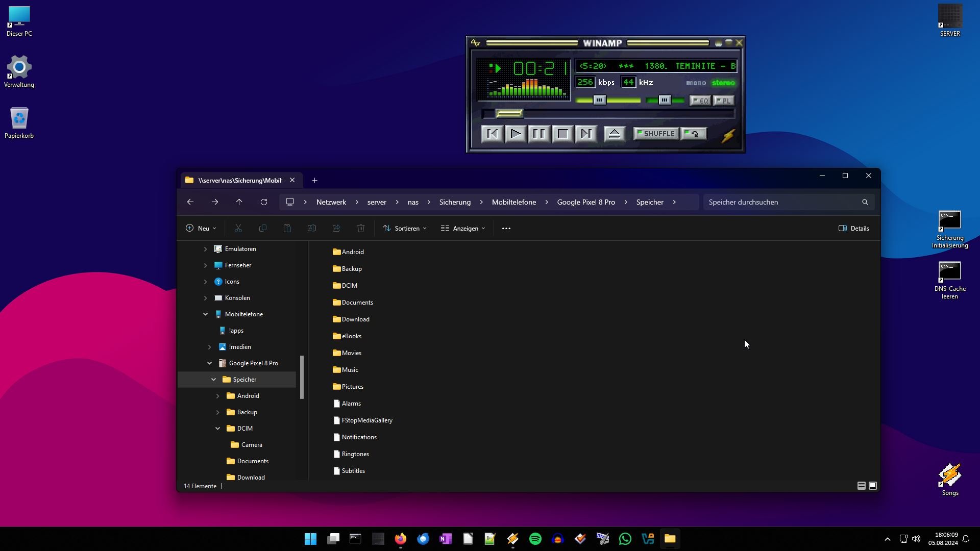Click Winamp eject/open file button
Viewport: 980px width, 551px height.
(615, 134)
